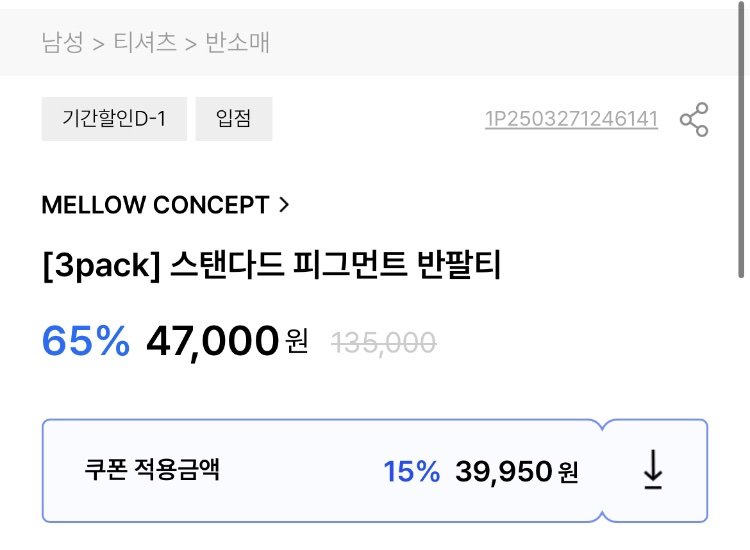This screenshot has height=550, width=750.
Task: Navigate to the 티셔츠 breadcrumb
Action: pos(145,42)
